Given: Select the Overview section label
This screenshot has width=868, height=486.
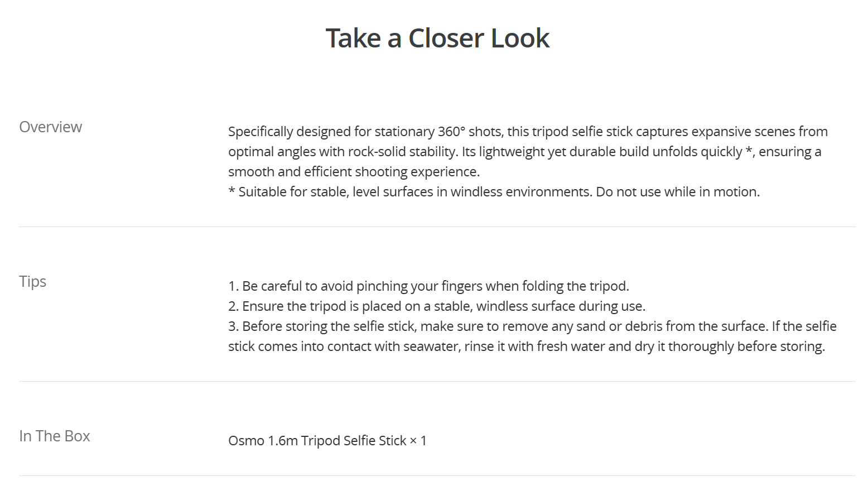Looking at the screenshot, I should point(51,127).
